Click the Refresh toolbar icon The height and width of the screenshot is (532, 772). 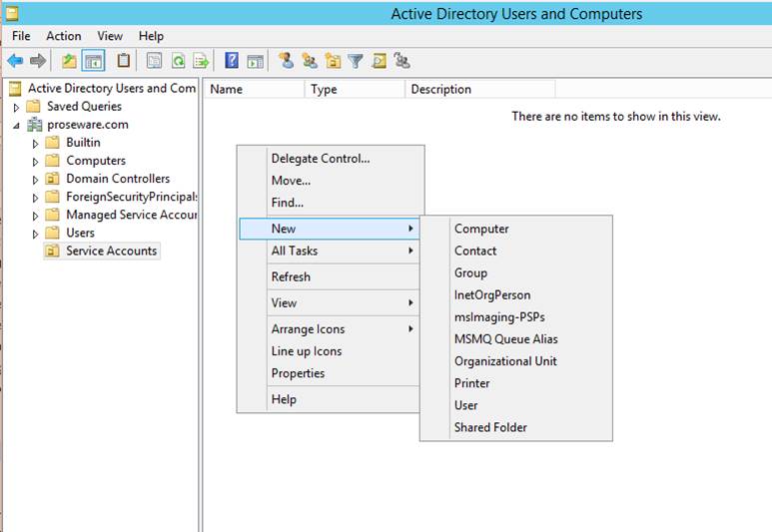(178, 61)
